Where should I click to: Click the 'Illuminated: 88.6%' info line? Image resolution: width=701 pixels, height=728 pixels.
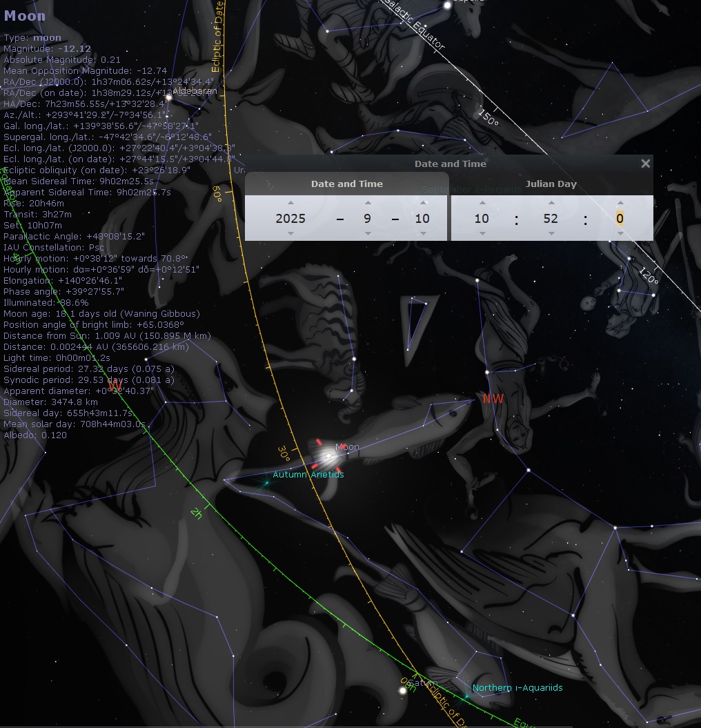(x=46, y=303)
